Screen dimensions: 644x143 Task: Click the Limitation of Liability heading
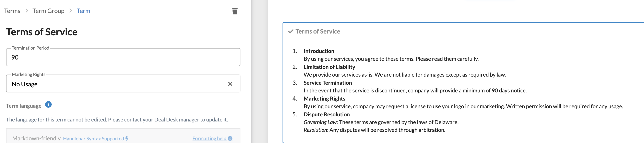(329, 67)
